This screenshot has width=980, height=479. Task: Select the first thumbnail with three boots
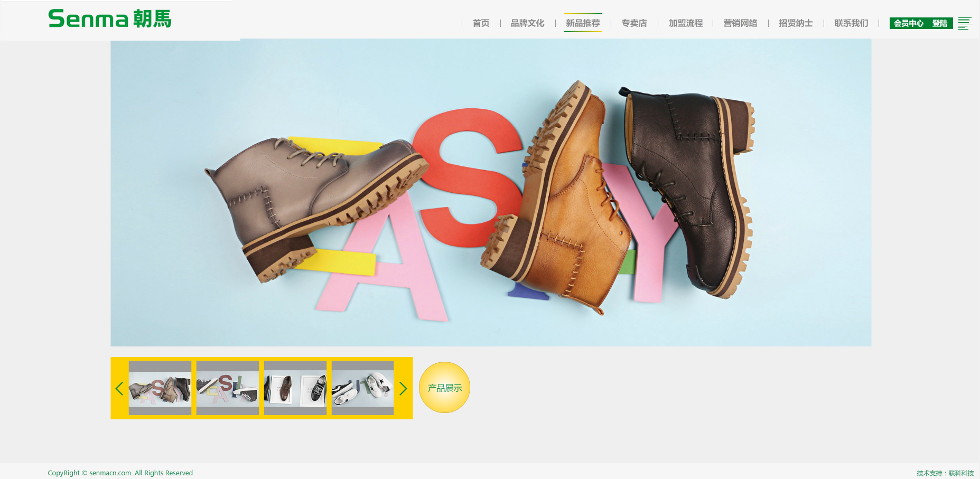coord(160,388)
